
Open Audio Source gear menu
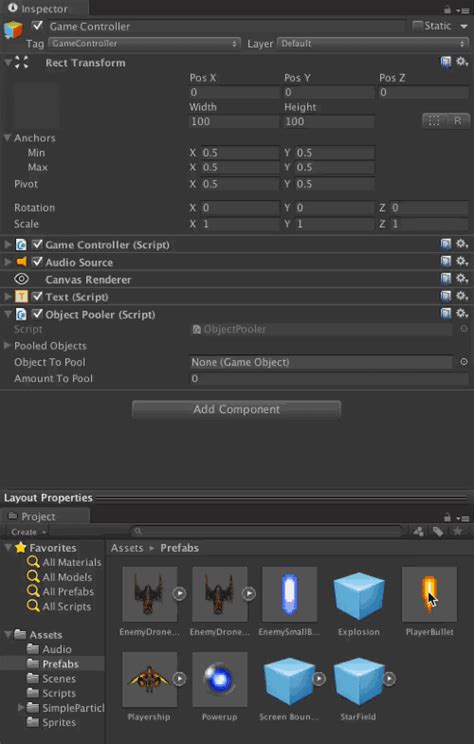[462, 261]
